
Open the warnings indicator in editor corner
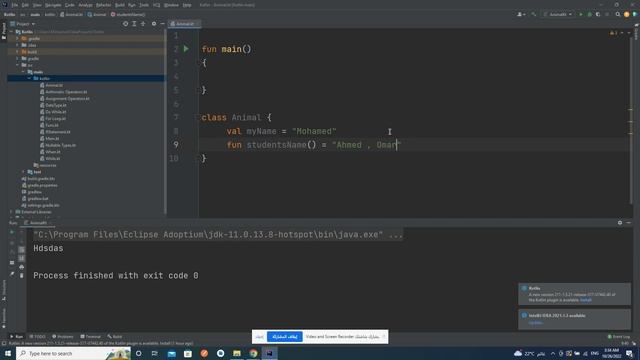(x=614, y=33)
